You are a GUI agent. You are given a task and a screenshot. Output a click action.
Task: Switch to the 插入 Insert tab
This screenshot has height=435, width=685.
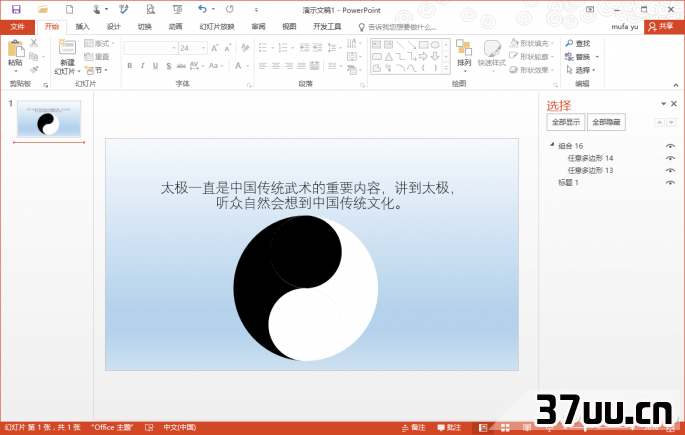tap(82, 27)
